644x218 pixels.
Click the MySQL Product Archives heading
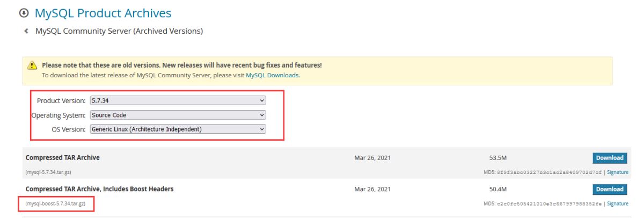pyautogui.click(x=103, y=13)
